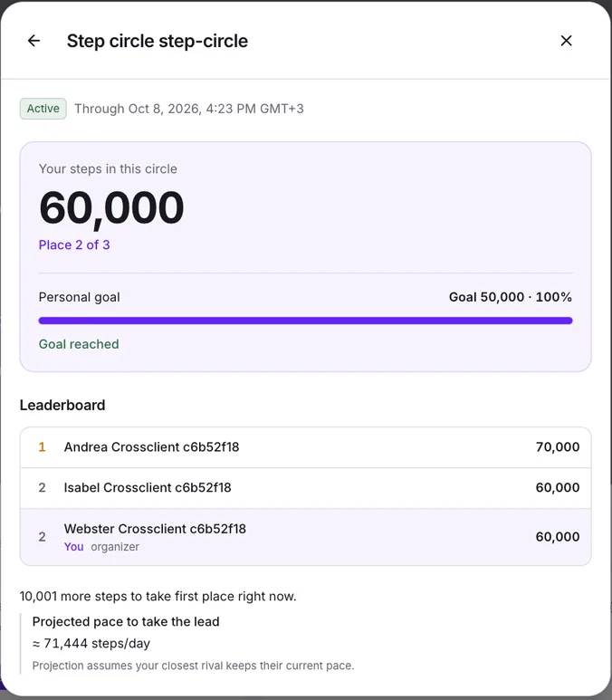Click the purple personal goal progress bar
Viewport: 612px width, 700px height.
(305, 321)
